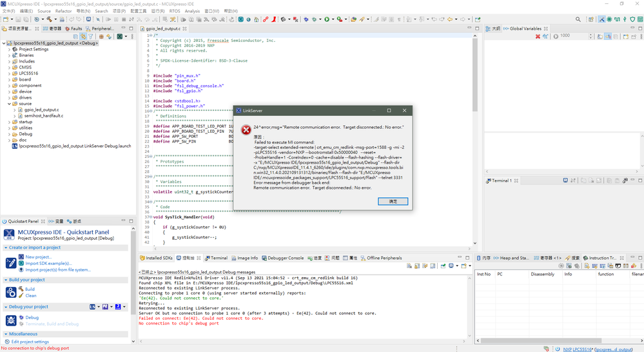Click the Debug link in Quickstart Panel
The height and width of the screenshot is (352, 644).
click(x=32, y=317)
